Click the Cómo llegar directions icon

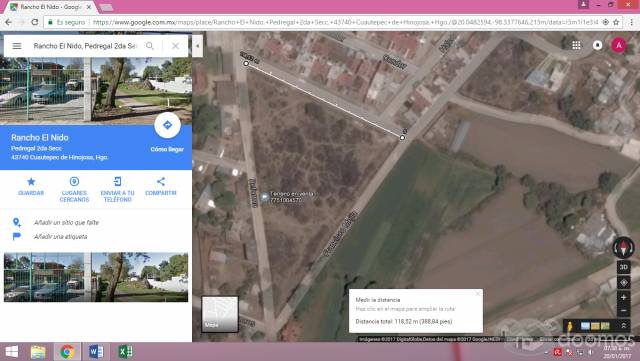(167, 125)
